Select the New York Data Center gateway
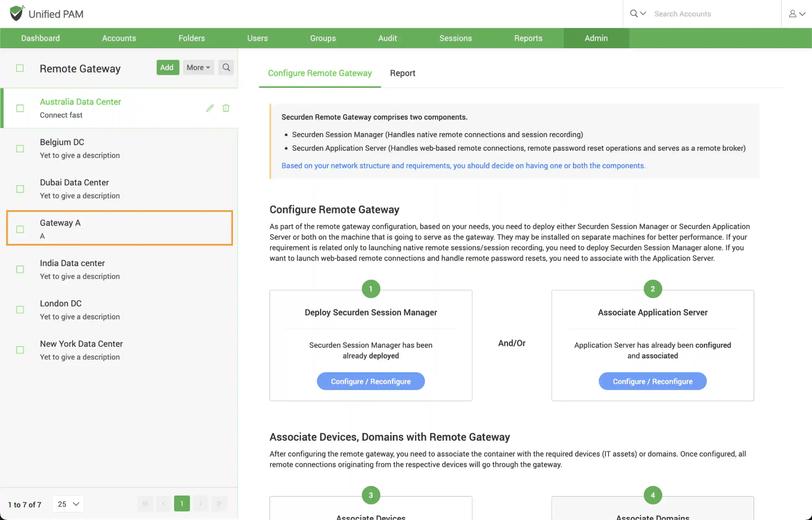Viewport: 812px width, 520px height. click(x=120, y=350)
